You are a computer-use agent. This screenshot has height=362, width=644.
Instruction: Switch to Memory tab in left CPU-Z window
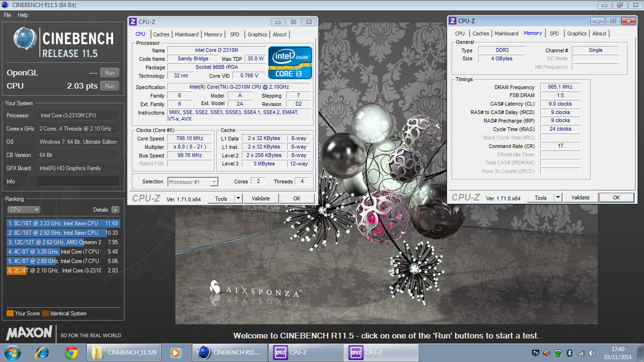pyautogui.click(x=213, y=34)
